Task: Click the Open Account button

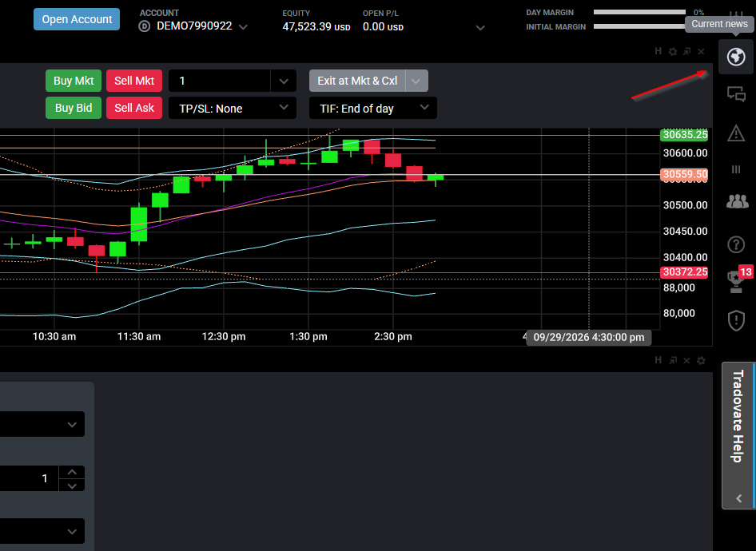Action: point(77,19)
